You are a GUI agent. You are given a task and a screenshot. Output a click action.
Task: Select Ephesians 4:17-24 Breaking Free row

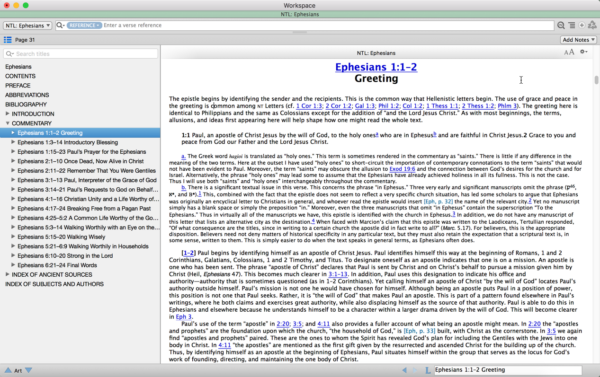(x=84, y=208)
